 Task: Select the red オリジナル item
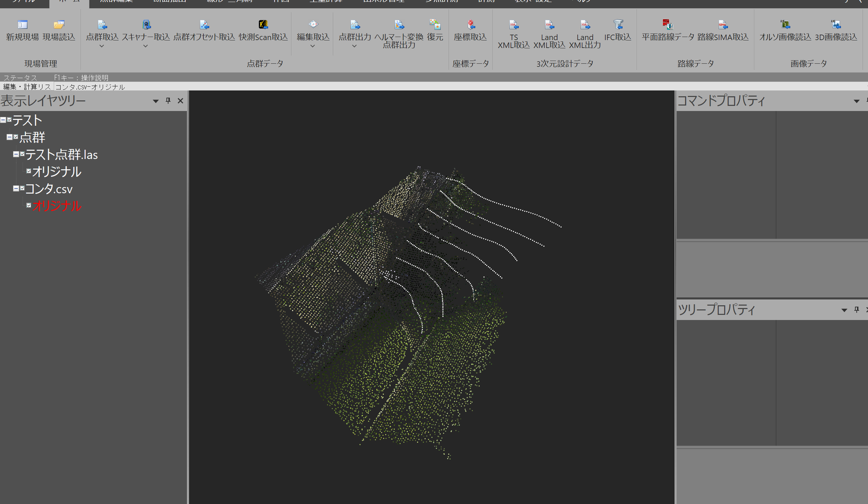(x=57, y=206)
